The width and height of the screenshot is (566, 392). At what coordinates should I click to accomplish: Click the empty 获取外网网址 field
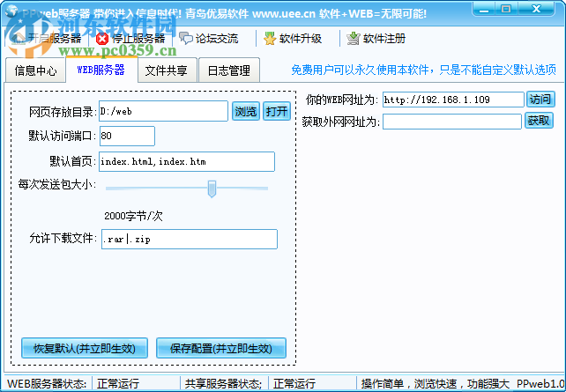pos(452,122)
